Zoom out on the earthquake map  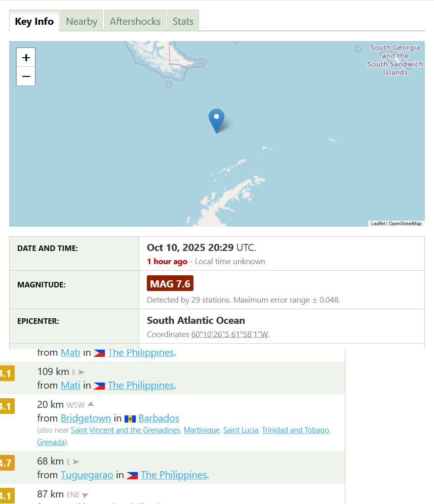click(26, 76)
